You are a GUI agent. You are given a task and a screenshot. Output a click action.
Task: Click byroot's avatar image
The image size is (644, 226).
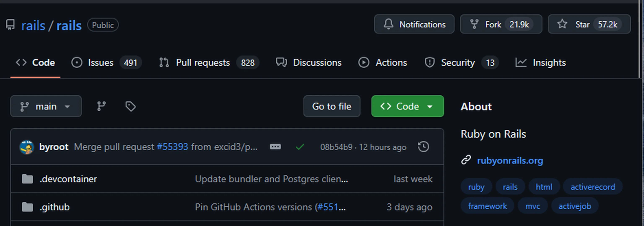[27, 147]
